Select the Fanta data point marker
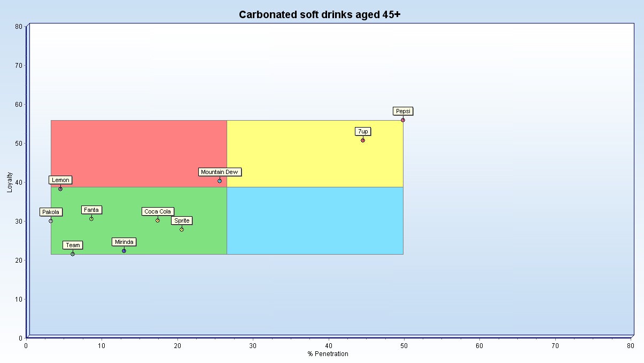644x363 pixels. pos(91,219)
